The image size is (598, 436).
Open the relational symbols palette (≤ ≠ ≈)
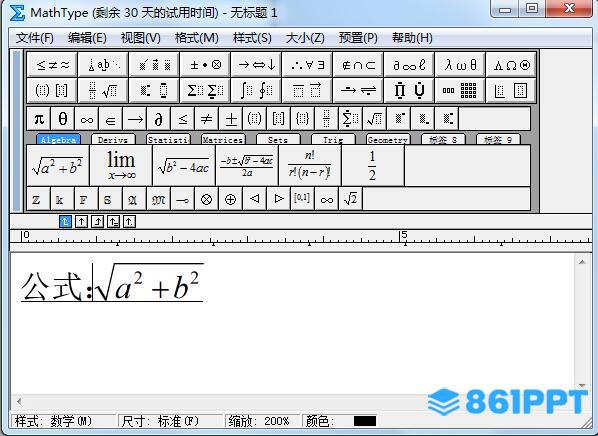tap(53, 65)
